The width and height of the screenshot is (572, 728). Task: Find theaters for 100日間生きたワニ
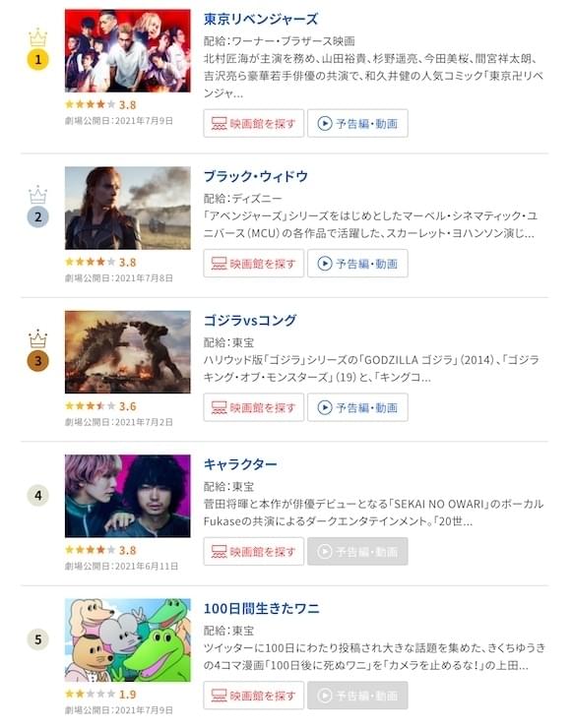[254, 695]
